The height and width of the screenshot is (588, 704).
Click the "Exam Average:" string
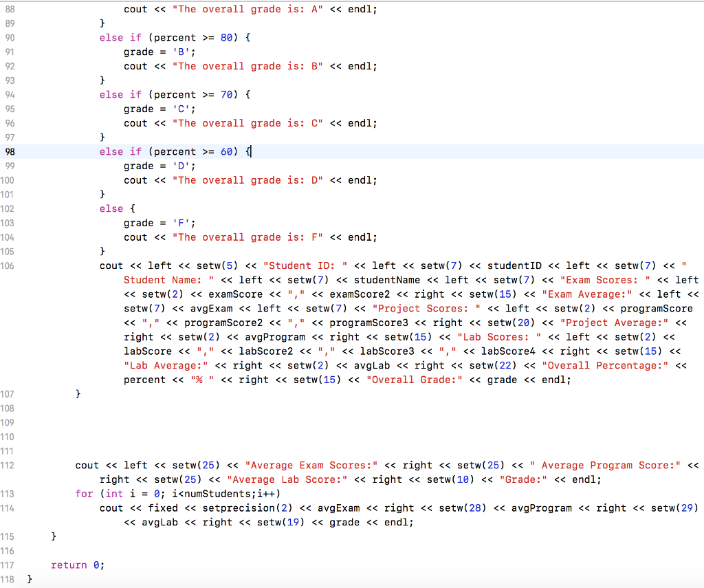587,294
